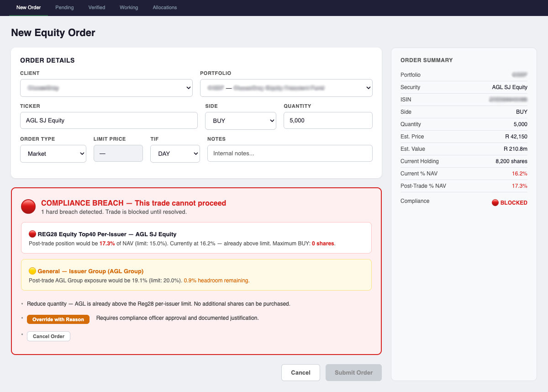Click Cancel Order in breach panel

point(48,336)
